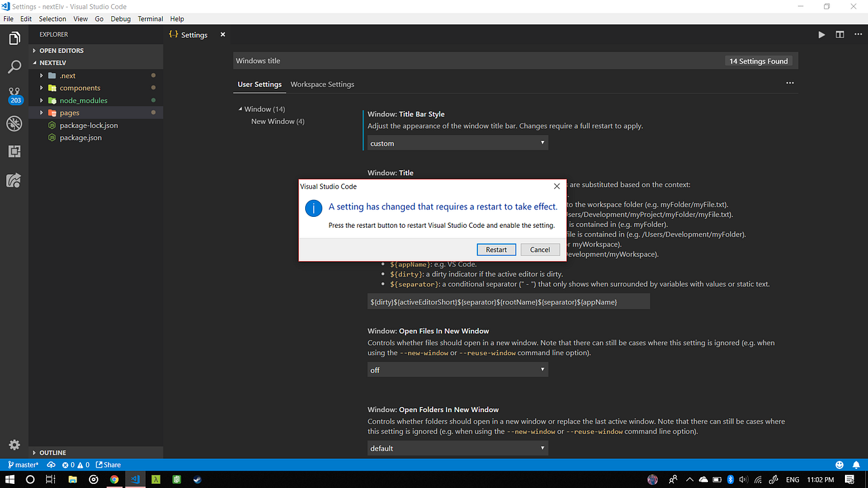
Task: Open the master* branch picker in status bar
Action: pos(22,465)
